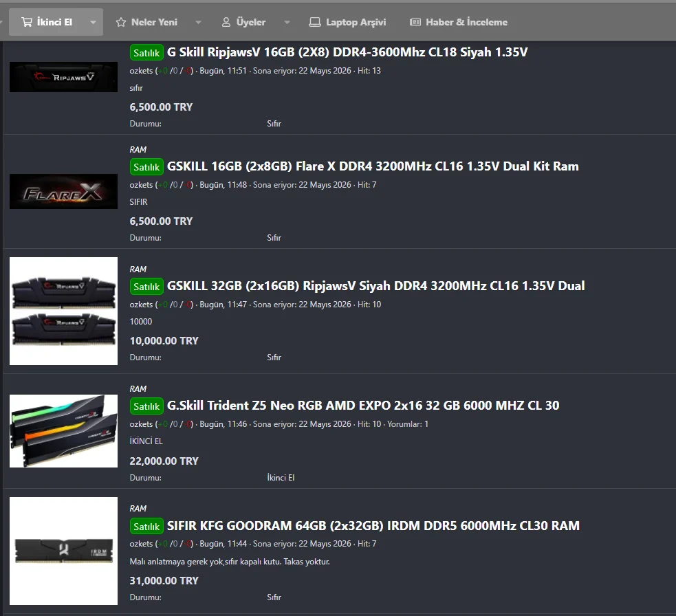Screen dimensions: 676x616
Task: Click RAM category label above 32GB RipjawsV listing
Action: (138, 269)
